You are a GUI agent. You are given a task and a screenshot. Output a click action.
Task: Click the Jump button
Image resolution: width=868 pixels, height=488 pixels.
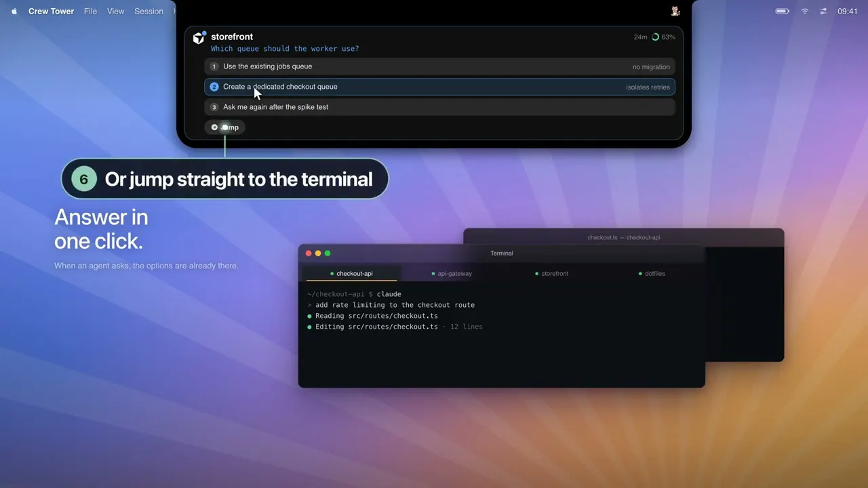[x=224, y=127]
